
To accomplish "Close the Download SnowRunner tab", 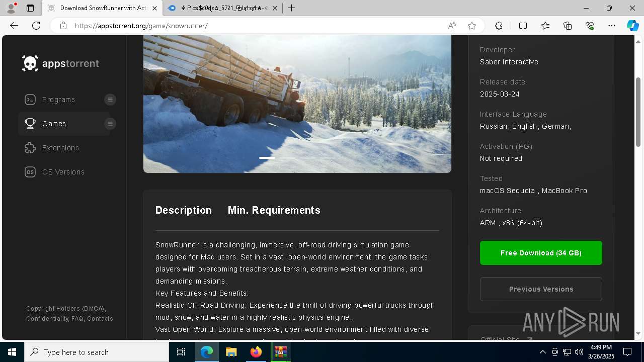I will [x=154, y=8].
